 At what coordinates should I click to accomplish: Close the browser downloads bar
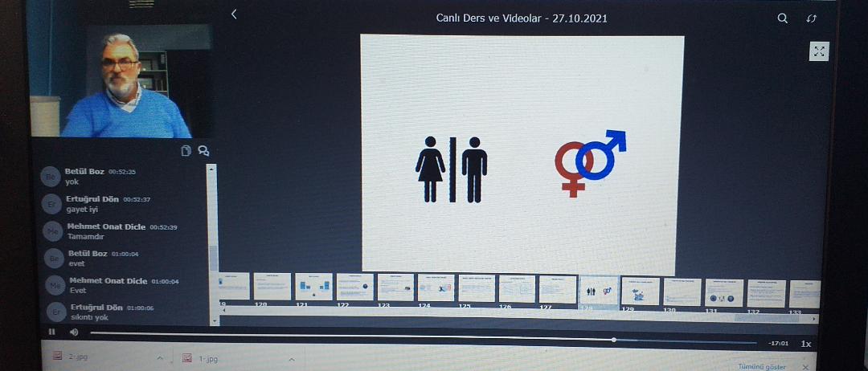coord(805,367)
